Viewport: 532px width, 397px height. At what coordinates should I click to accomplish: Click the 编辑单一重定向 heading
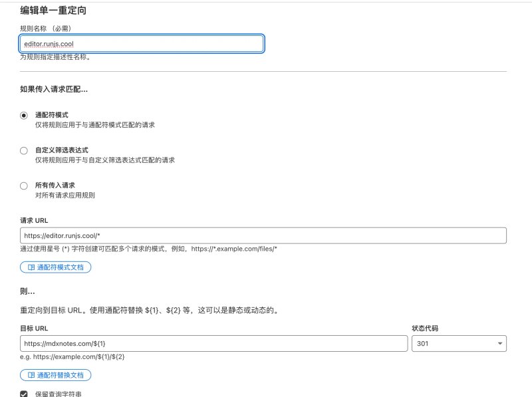[53, 11]
